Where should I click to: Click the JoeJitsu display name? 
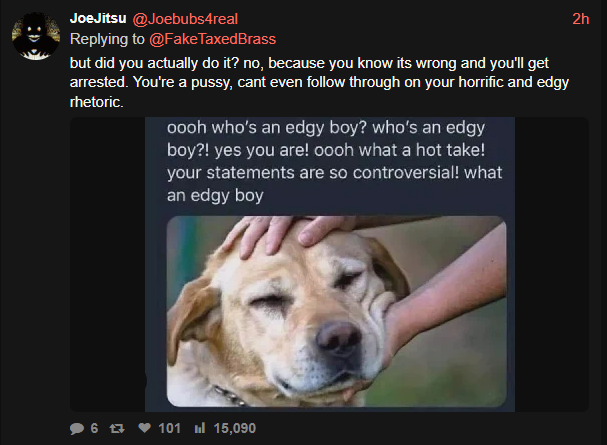click(98, 18)
